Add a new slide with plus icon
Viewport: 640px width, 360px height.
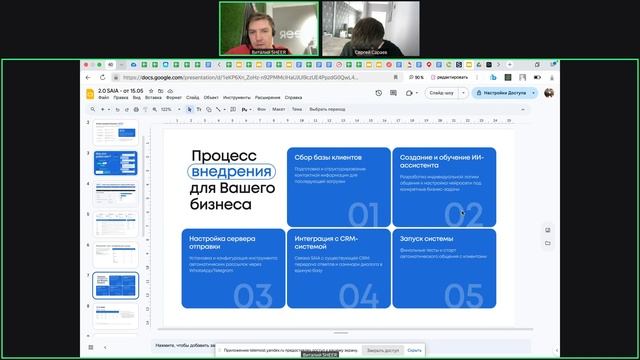103,109
